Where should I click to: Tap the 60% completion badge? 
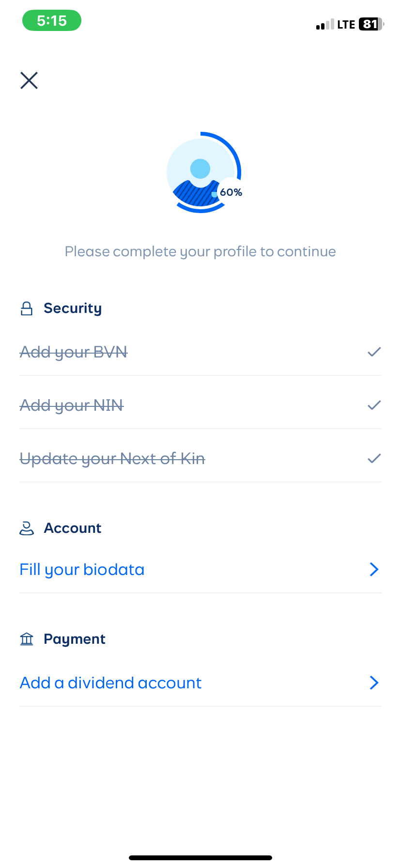[x=231, y=192]
